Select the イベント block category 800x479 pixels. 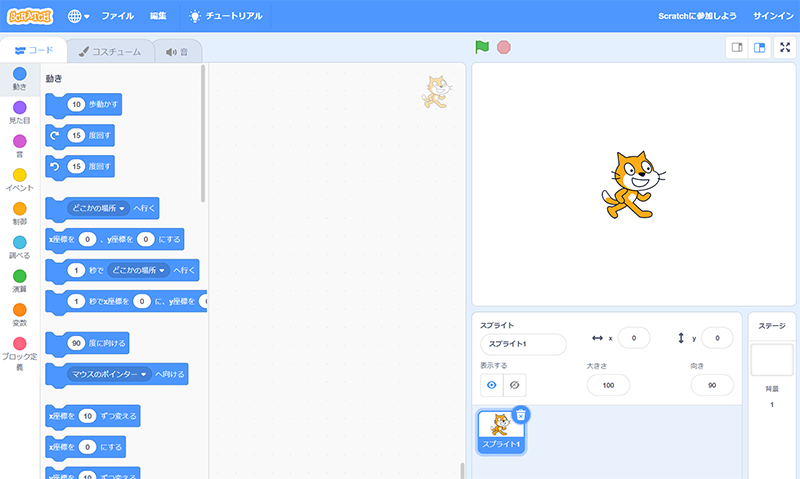[19, 180]
